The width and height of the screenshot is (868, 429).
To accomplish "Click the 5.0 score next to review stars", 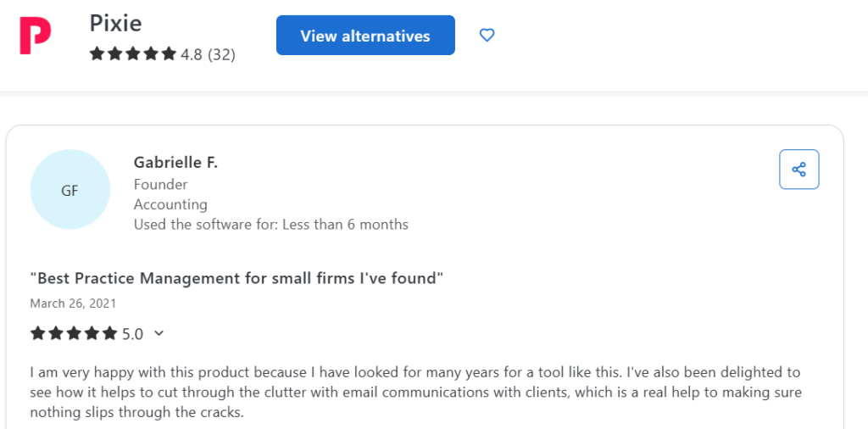I will [x=132, y=334].
